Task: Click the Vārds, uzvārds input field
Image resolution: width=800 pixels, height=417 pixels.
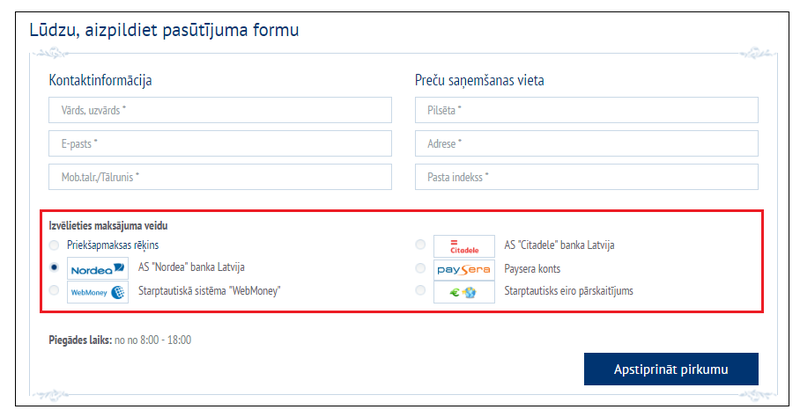Action: click(220, 110)
